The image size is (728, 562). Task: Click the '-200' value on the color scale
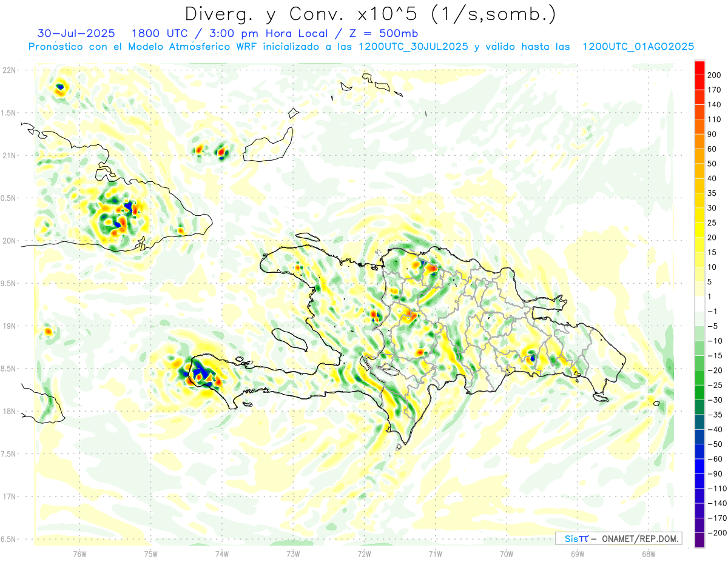[718, 533]
